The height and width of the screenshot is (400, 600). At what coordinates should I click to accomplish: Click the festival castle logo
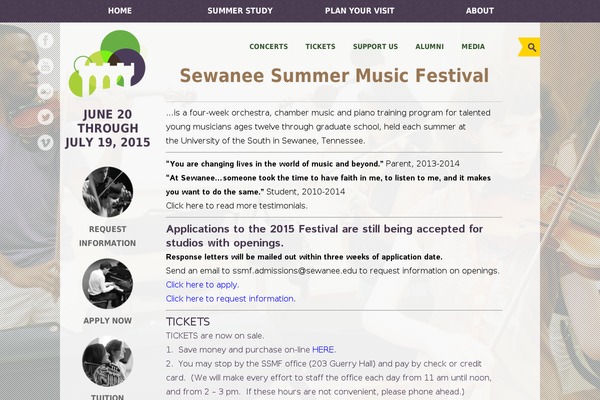point(107,64)
